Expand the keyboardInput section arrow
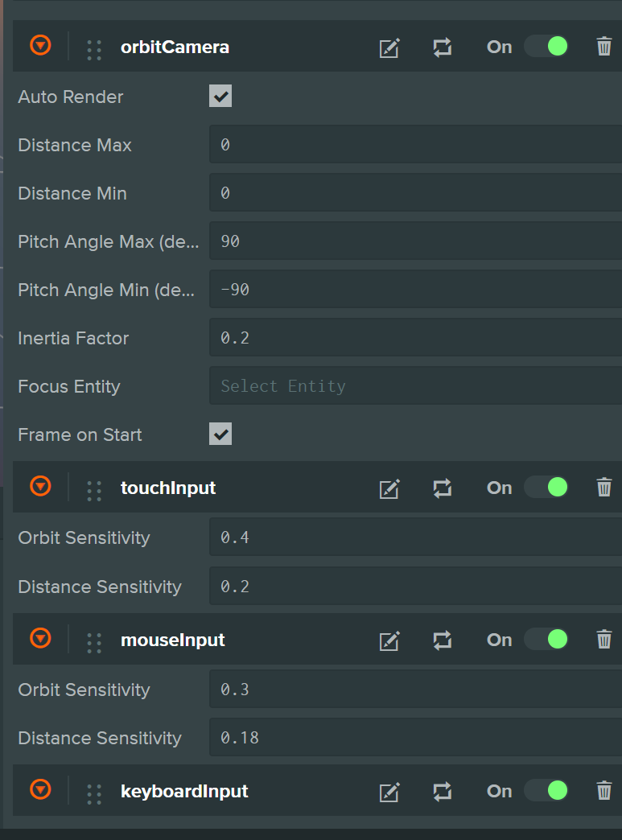Image resolution: width=622 pixels, height=840 pixels. (x=40, y=790)
